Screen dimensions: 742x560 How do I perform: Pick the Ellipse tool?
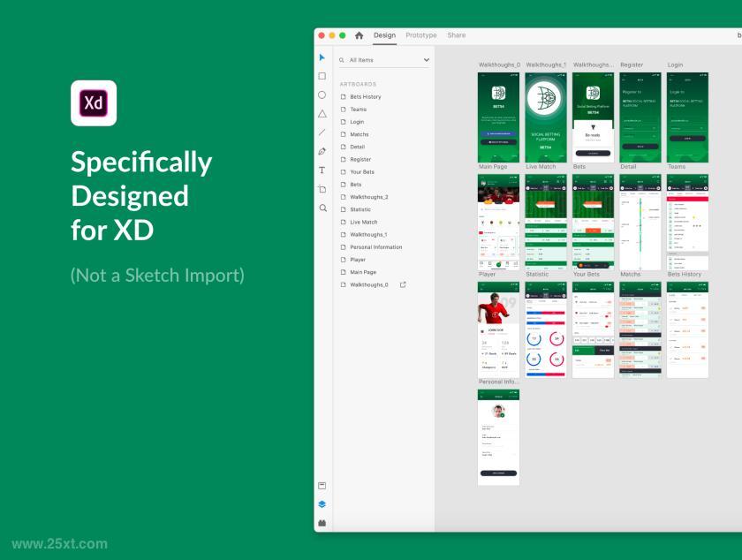point(322,95)
